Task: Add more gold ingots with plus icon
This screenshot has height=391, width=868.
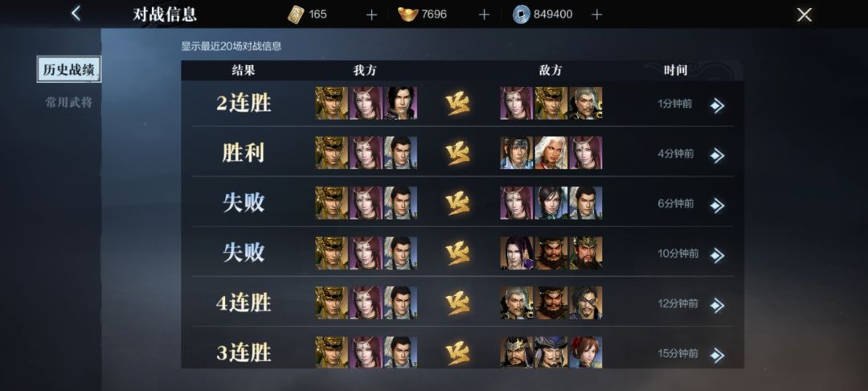Action: (x=484, y=15)
